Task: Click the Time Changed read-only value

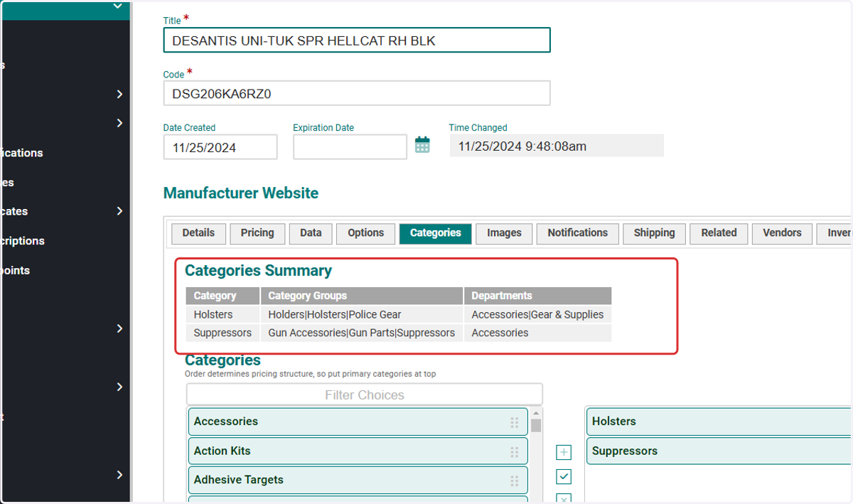Action: coord(557,146)
